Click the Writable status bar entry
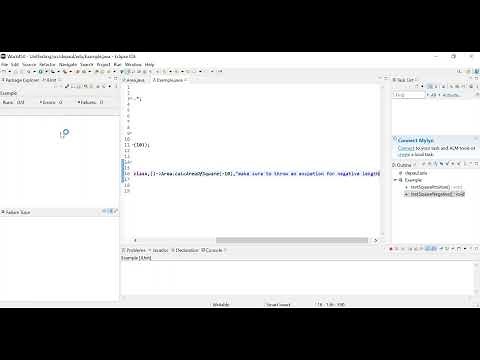480x360 pixels. [x=221, y=305]
